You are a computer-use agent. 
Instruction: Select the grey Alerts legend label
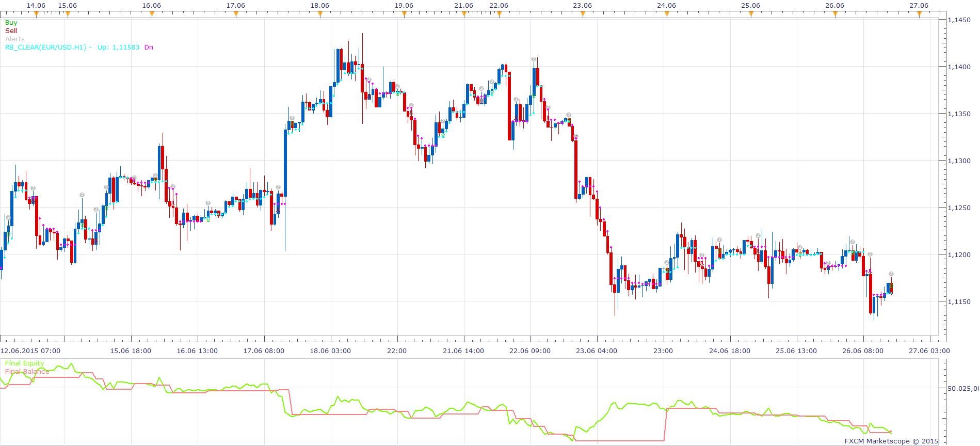(15, 39)
